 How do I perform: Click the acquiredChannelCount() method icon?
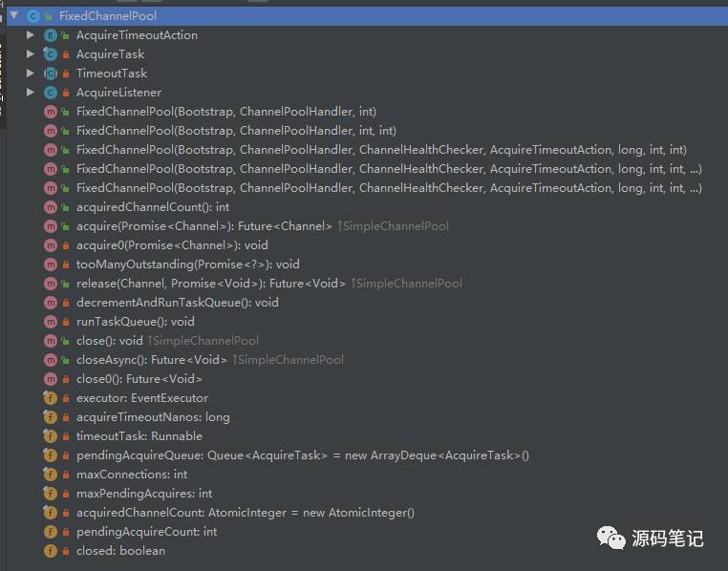pyautogui.click(x=51, y=207)
